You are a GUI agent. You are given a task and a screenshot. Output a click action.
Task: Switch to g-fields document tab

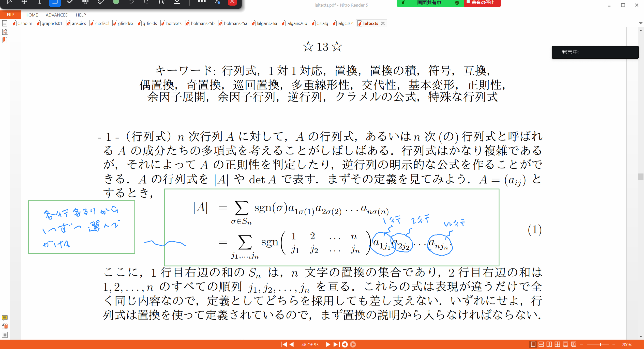click(147, 23)
